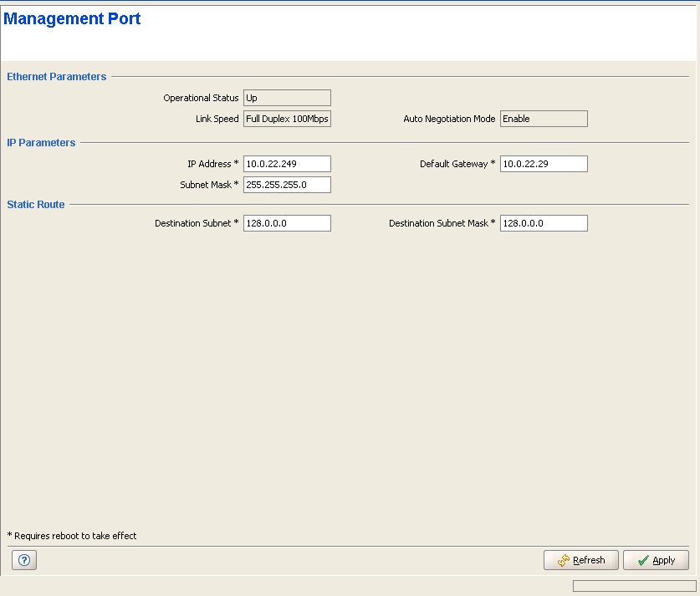
Task: Click the Refresh button
Action: (x=581, y=560)
